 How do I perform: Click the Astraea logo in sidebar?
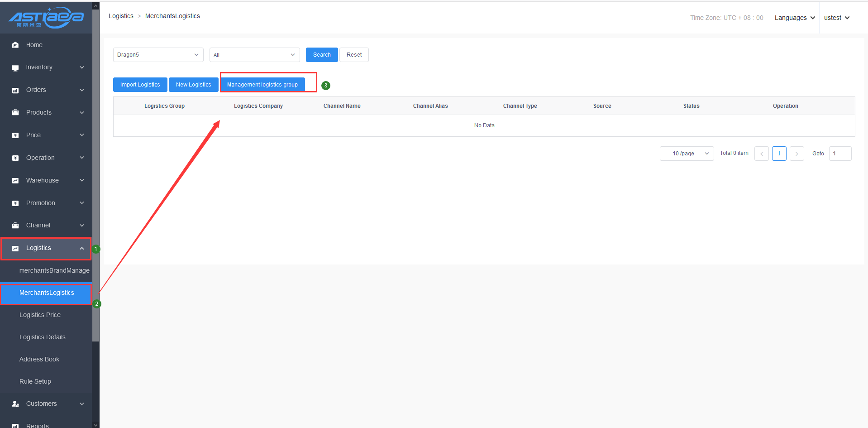[46, 18]
